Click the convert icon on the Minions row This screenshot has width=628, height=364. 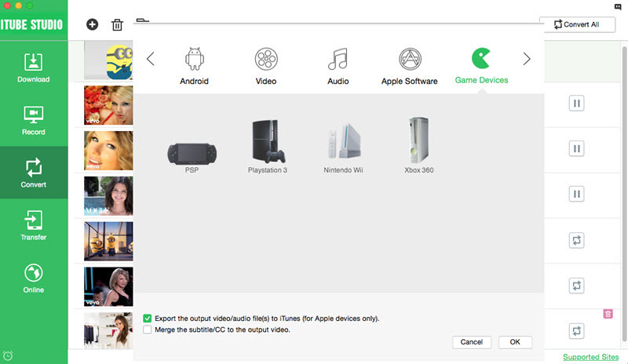click(x=576, y=240)
